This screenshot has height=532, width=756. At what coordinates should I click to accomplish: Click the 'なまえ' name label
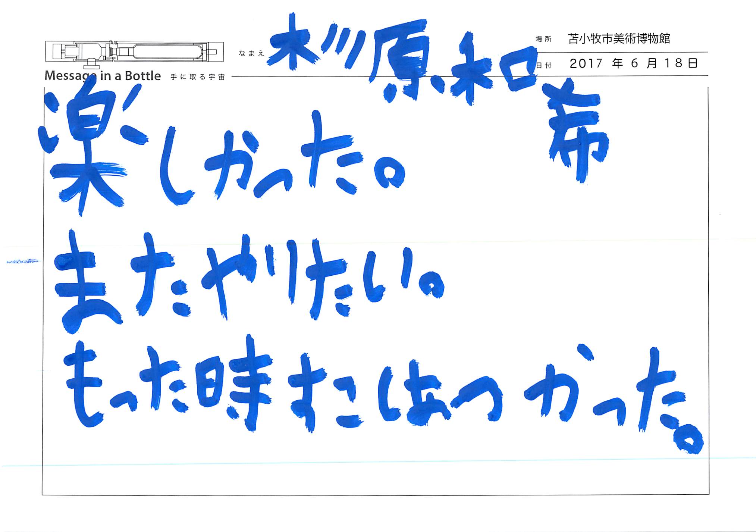point(251,53)
